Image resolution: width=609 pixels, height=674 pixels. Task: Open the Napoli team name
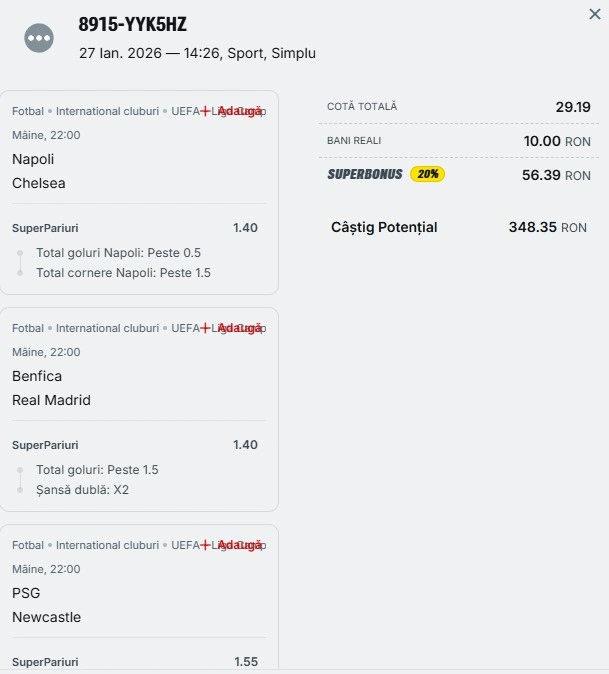pyautogui.click(x=33, y=159)
